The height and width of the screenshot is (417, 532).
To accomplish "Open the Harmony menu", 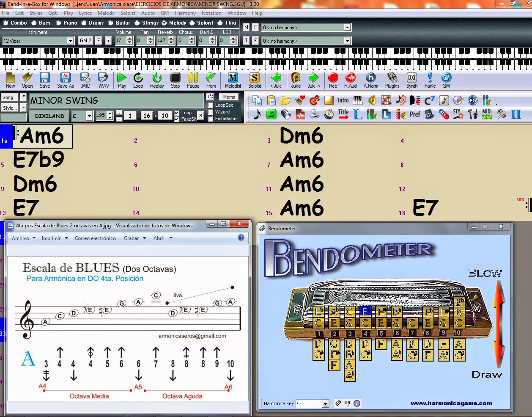I will pos(185,13).
